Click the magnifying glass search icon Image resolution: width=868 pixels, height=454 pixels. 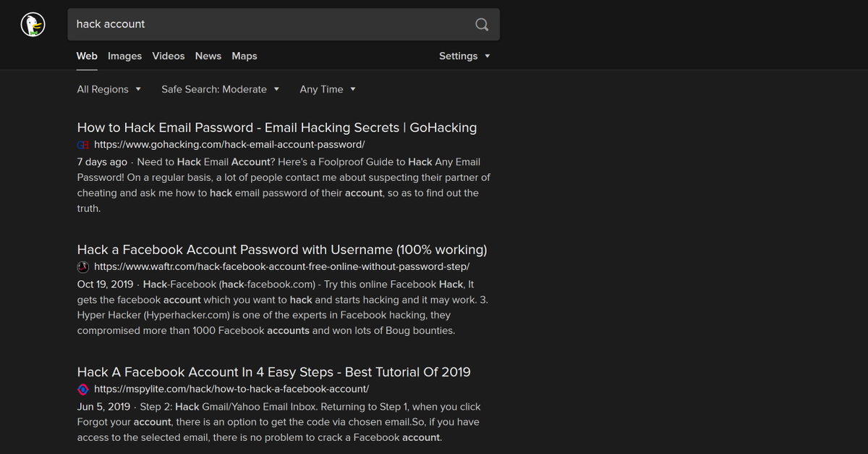[482, 25]
